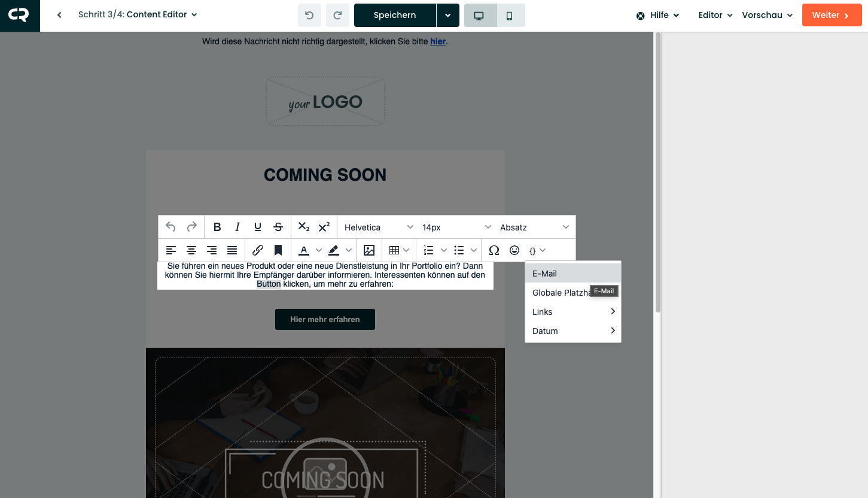Center-align the paragraph text

pyautogui.click(x=191, y=250)
